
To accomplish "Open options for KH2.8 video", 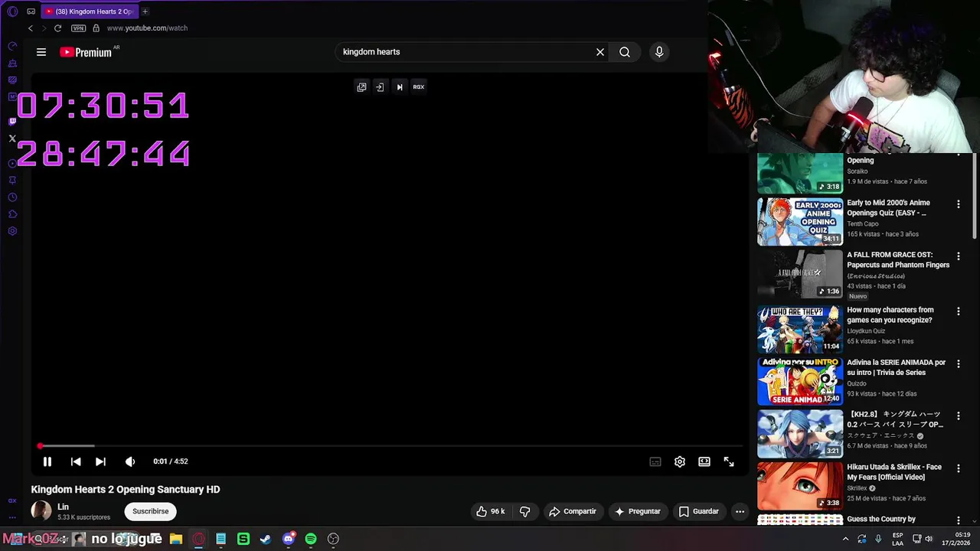I will click(x=959, y=416).
